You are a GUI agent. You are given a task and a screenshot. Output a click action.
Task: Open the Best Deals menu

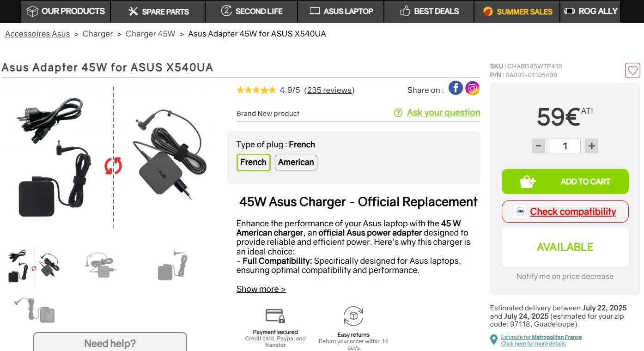pos(429,11)
